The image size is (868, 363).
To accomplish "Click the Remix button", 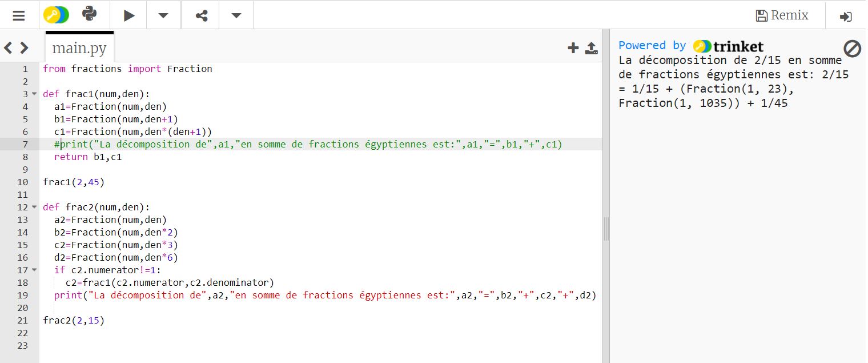I will 782,15.
